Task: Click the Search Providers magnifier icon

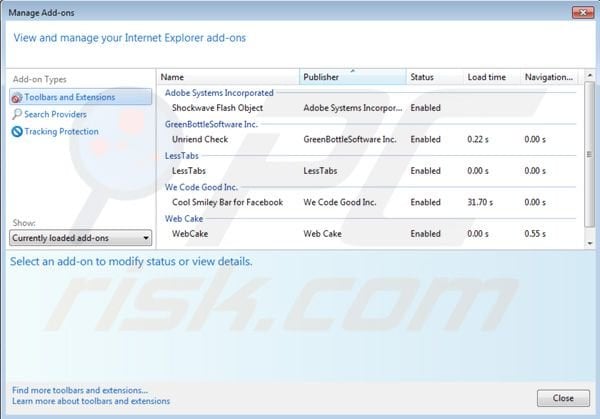Action: pos(17,114)
